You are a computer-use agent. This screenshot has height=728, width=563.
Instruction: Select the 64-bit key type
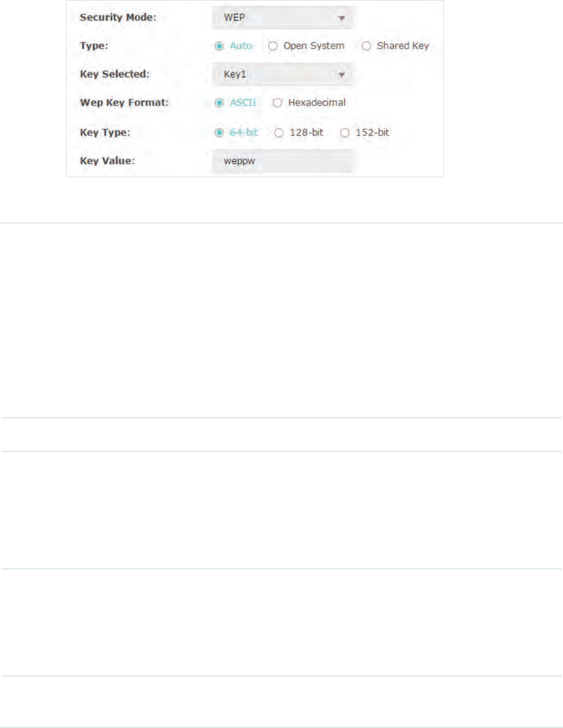click(219, 133)
